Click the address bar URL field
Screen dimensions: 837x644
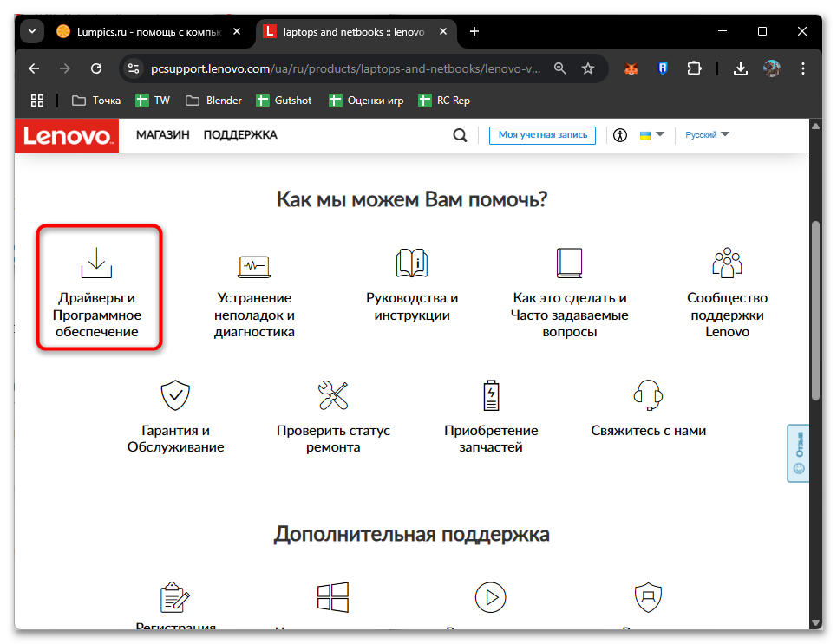[345, 68]
